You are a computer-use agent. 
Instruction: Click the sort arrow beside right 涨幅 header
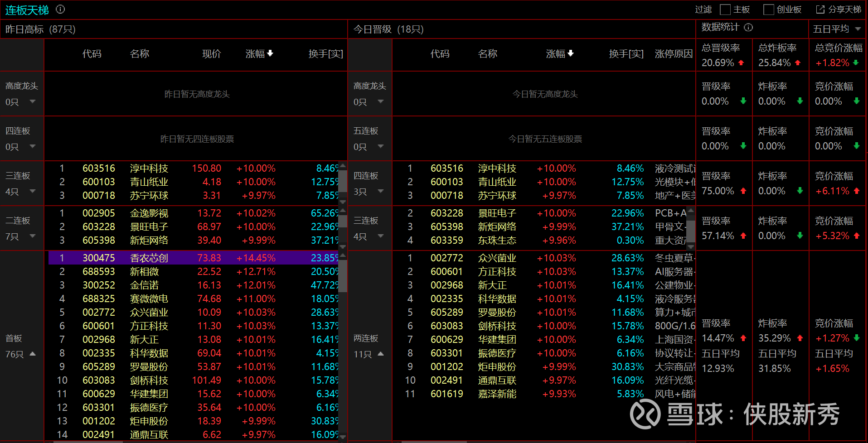point(571,53)
